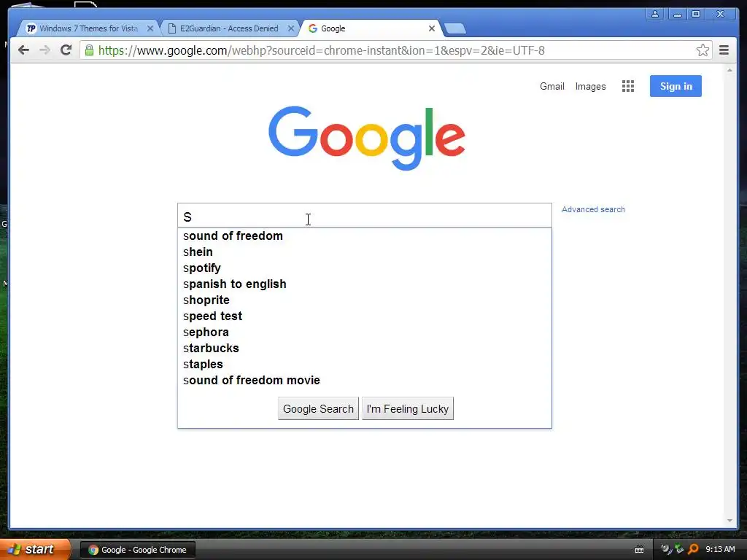Viewport: 747px width, 560px height.
Task: Click the green padlock security icon
Action: coord(89,50)
